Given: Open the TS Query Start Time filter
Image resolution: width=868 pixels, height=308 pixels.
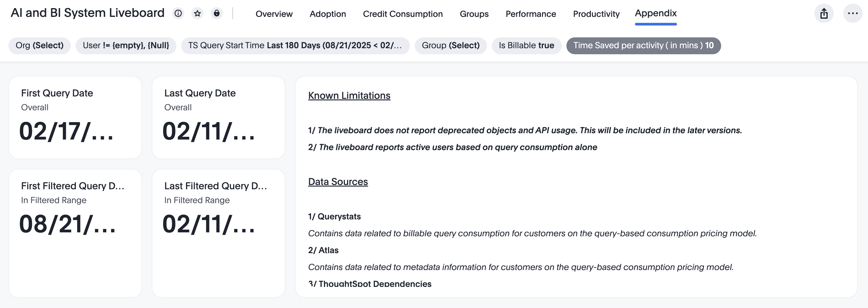Looking at the screenshot, I should coord(295,46).
